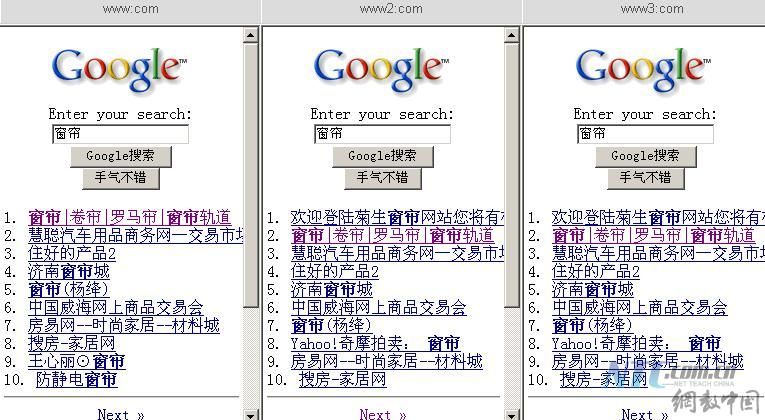Open result 1 欢迎登陆菊生窗帘网站 in www2.com pane
This screenshot has width=765, height=420.
pos(397,218)
